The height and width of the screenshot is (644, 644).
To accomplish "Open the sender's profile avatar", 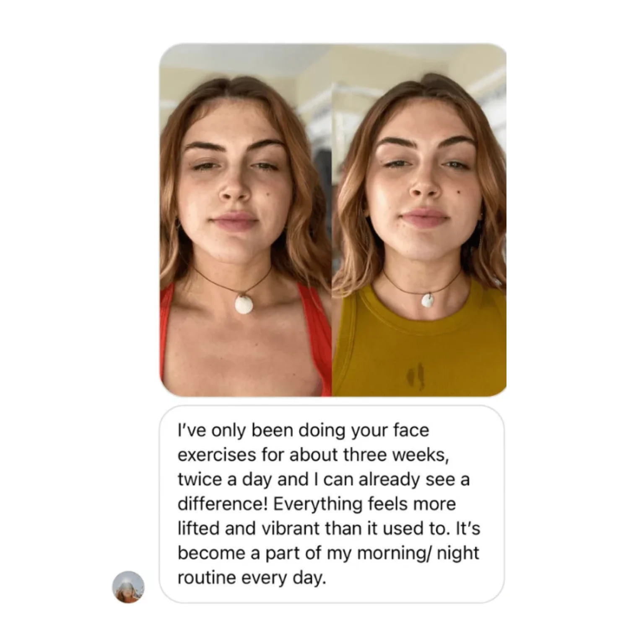I will click(128, 587).
